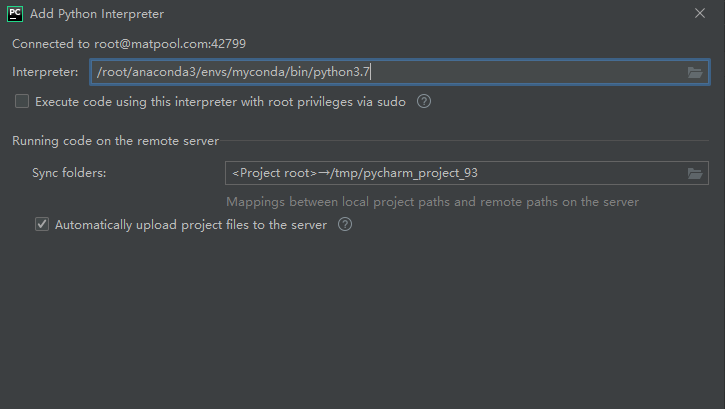Browse for interpreter path via folder icon
This screenshot has width=725, height=409.
(x=694, y=72)
